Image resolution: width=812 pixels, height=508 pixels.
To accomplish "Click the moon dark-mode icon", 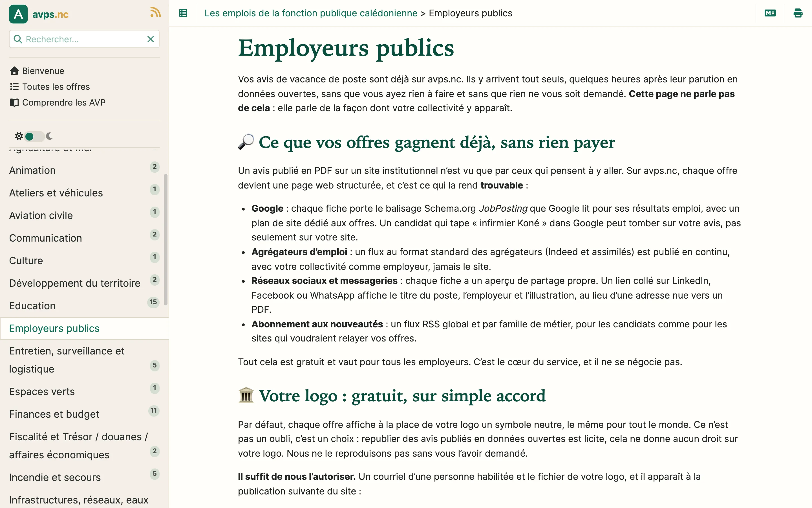I will (49, 136).
